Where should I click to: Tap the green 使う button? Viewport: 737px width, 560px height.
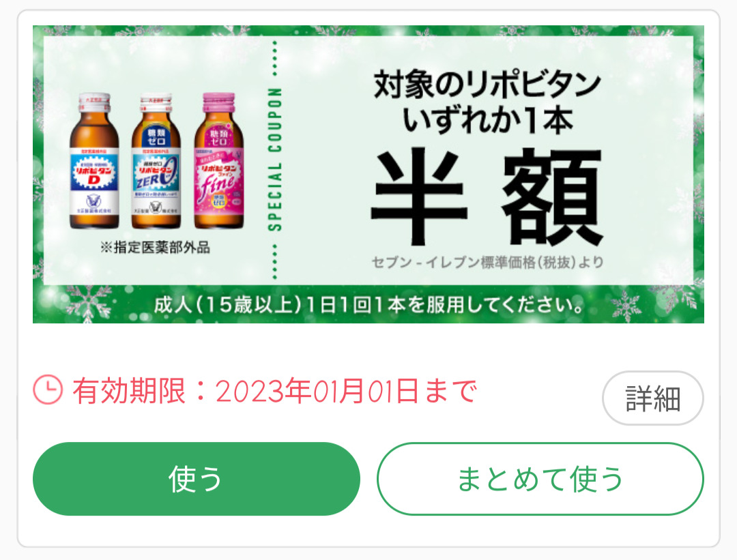(197, 479)
